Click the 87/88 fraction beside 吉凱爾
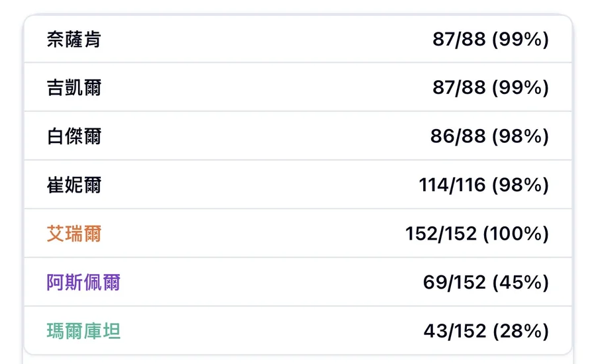This screenshot has width=596, height=364. click(x=459, y=88)
